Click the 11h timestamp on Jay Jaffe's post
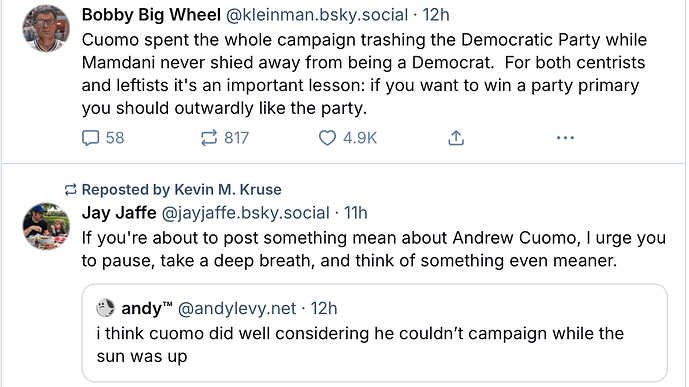689x387 pixels. (355, 213)
